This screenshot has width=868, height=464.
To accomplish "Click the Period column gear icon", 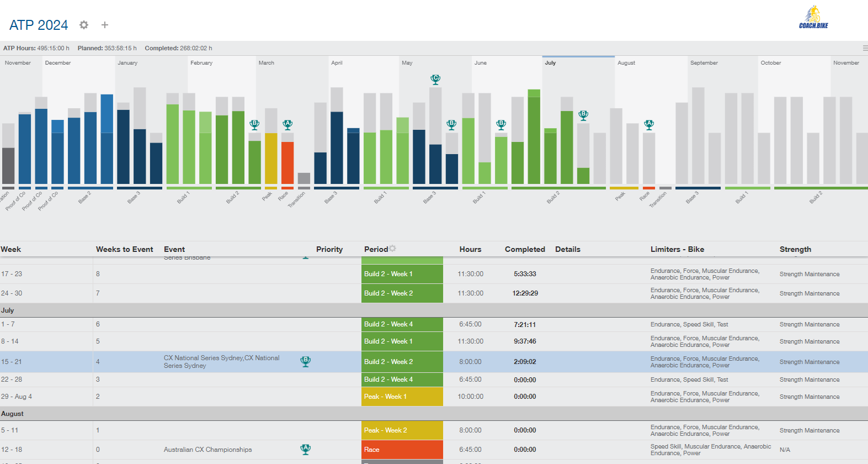I will pyautogui.click(x=393, y=249).
